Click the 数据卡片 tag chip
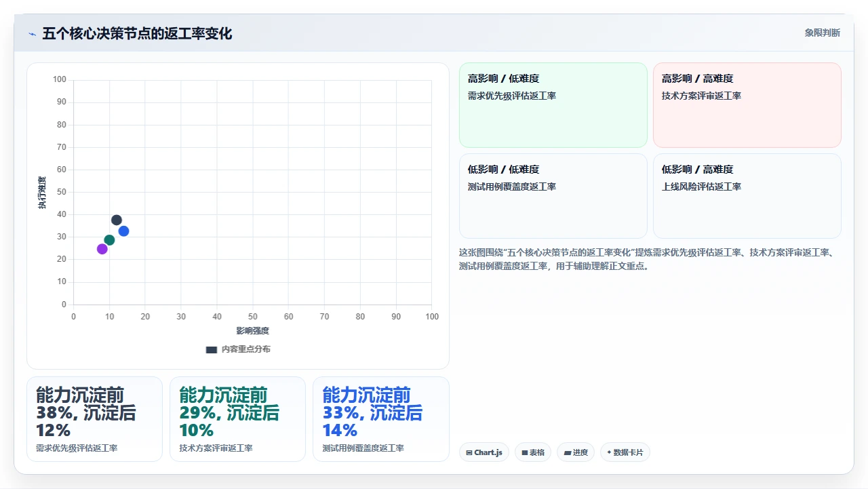 point(625,452)
